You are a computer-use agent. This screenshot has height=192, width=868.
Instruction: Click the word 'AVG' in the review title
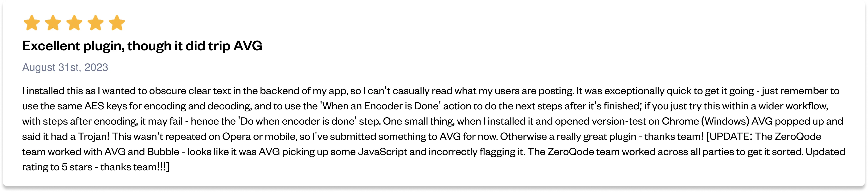coord(248,46)
